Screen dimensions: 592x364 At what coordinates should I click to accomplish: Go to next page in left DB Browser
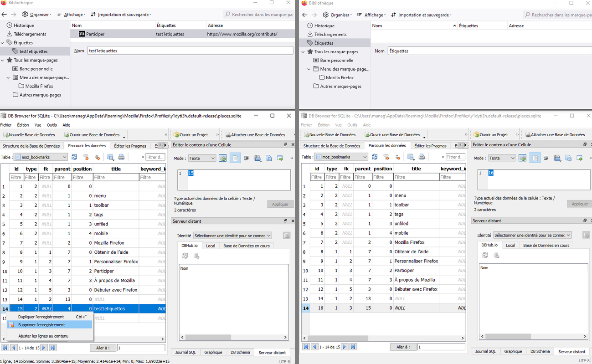44,348
